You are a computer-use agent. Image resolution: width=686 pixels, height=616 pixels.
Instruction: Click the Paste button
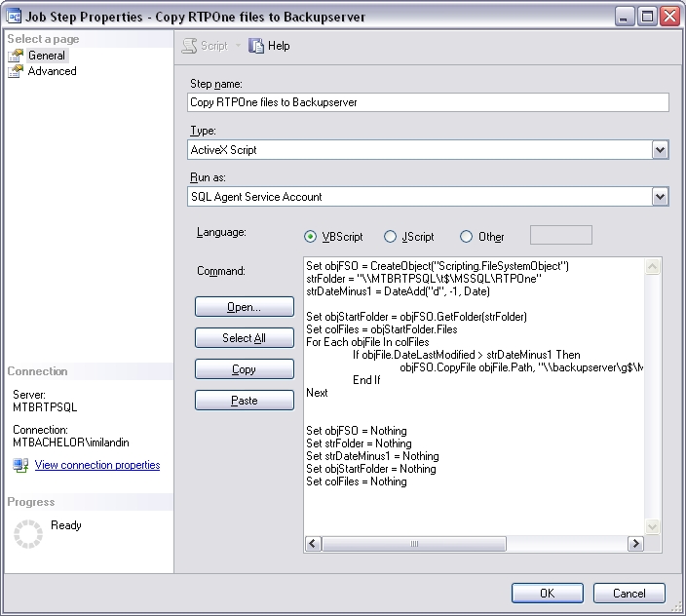coord(244,401)
